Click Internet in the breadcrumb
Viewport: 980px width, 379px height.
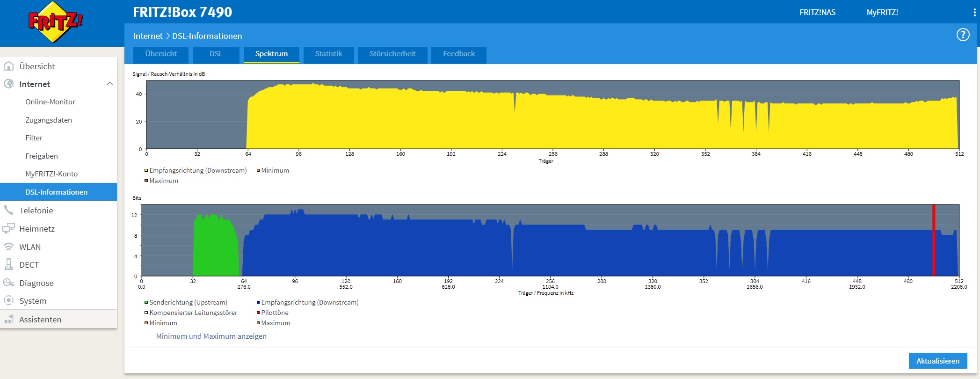(148, 36)
